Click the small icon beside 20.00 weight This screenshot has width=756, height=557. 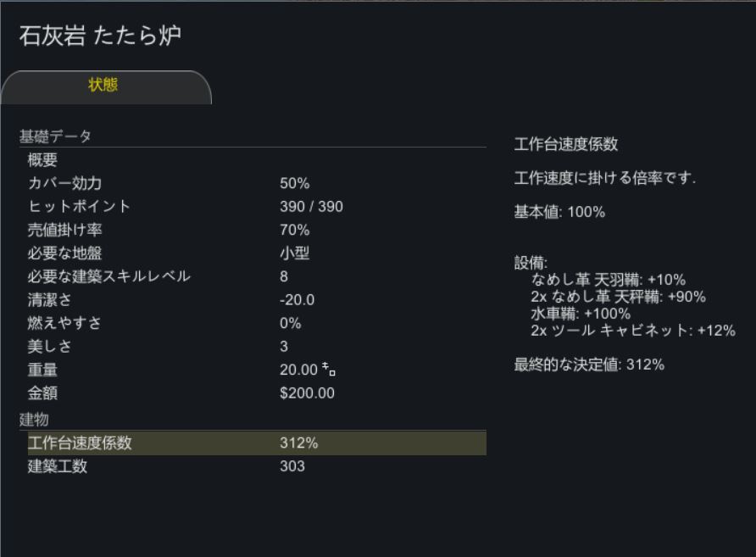(329, 370)
